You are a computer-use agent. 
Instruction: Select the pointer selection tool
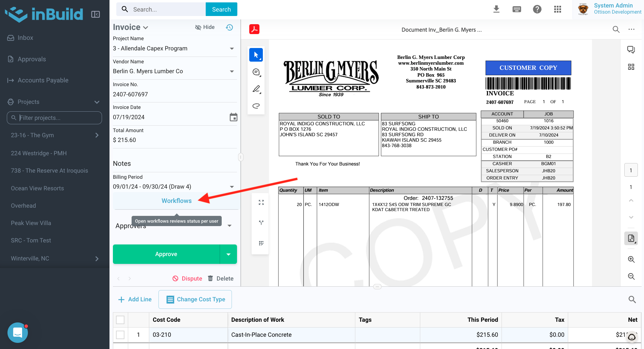tap(256, 55)
